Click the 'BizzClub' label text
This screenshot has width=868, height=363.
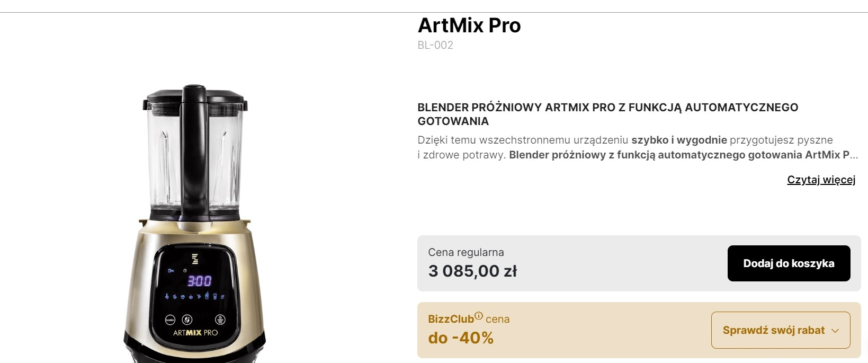click(451, 319)
